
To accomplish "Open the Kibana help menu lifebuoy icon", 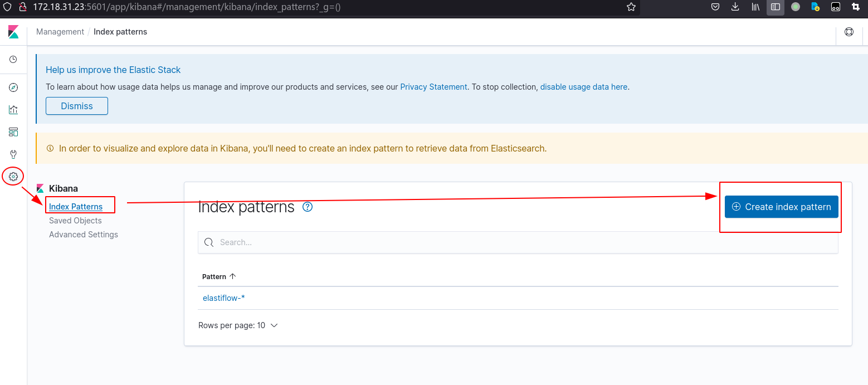I will [x=849, y=32].
